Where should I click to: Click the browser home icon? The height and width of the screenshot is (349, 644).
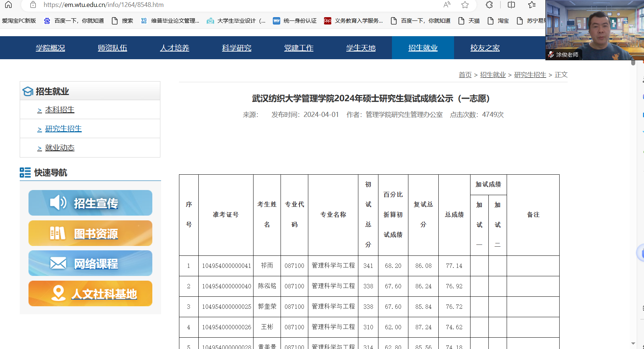click(x=8, y=5)
